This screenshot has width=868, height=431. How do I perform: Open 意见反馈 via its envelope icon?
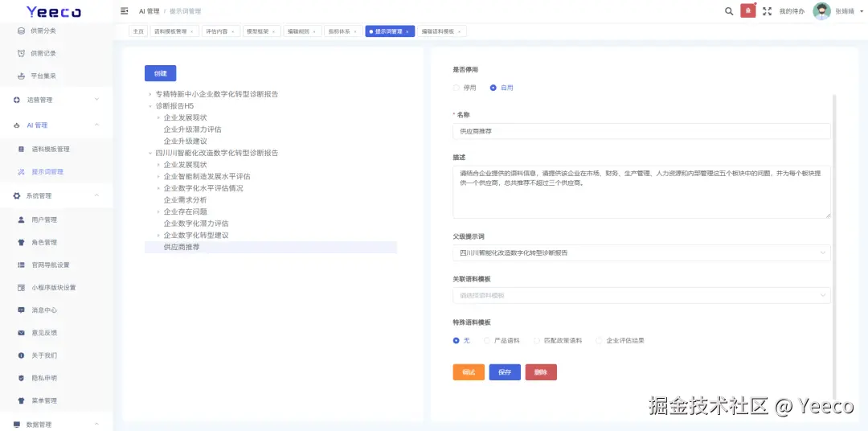(x=21, y=333)
